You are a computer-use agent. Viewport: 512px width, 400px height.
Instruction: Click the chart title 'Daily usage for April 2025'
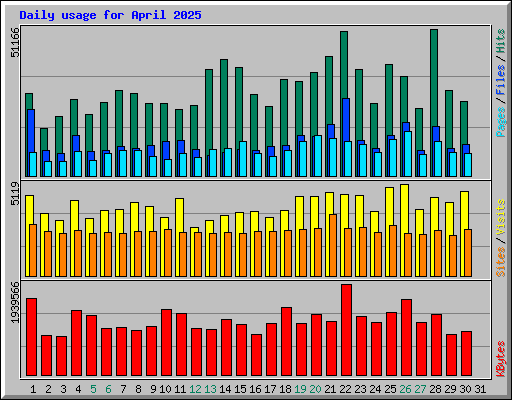pyautogui.click(x=110, y=15)
